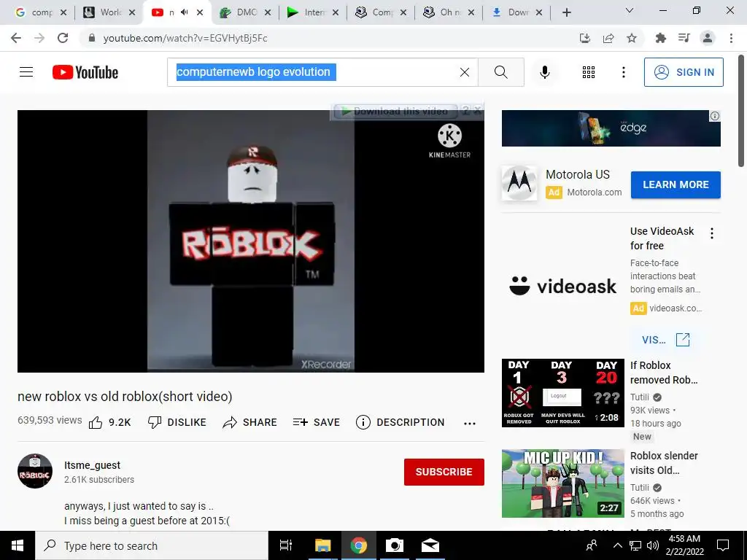This screenshot has width=747, height=560.
Task: Open ad info icon on edge banner
Action: point(715,116)
